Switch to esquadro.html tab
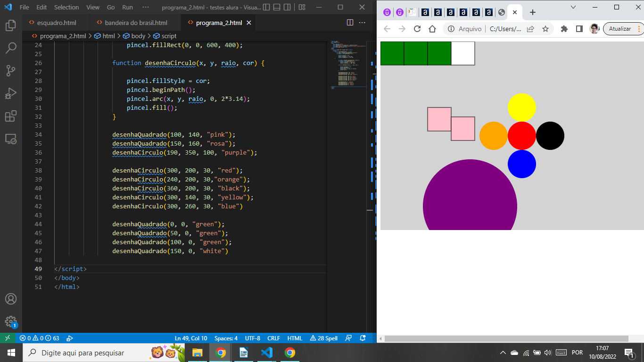Screen dimensions: 644x362 point(56,22)
